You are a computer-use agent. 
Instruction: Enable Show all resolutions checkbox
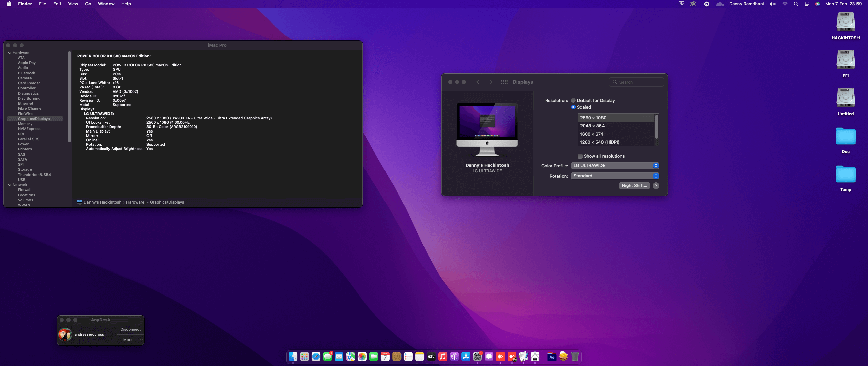pos(580,156)
